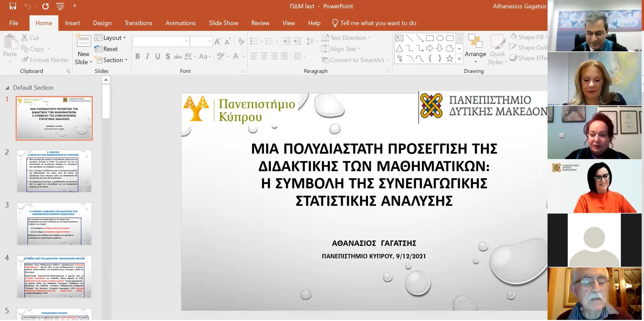Select the 5-point Star shape
644x321 pixels.
(x=450, y=59)
